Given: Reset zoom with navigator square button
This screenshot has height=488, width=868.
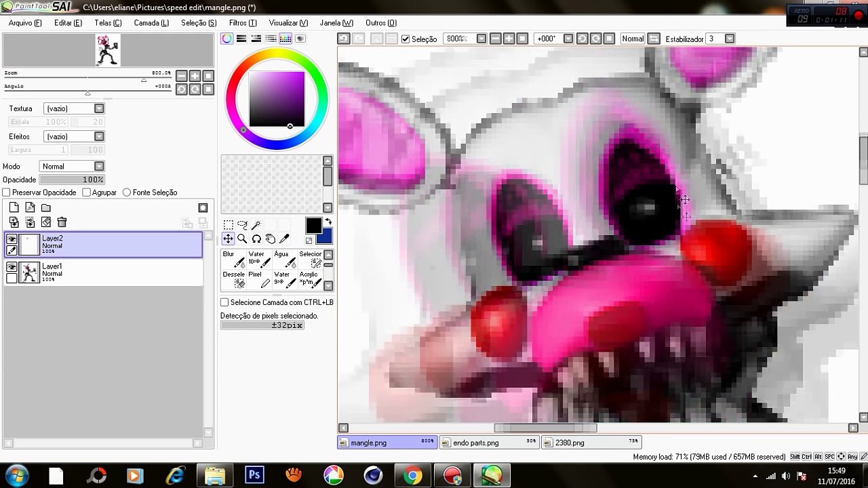Looking at the screenshot, I should click(x=208, y=76).
